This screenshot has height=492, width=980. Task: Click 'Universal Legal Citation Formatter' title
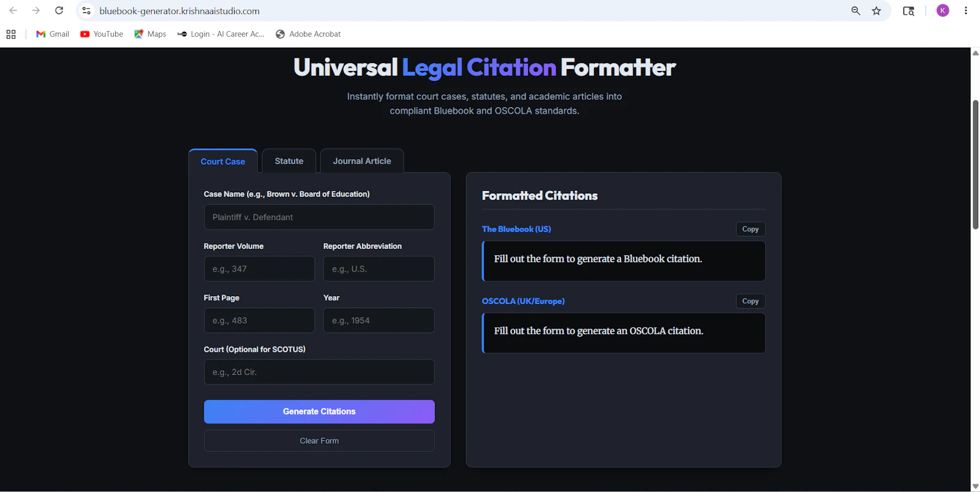(x=484, y=67)
